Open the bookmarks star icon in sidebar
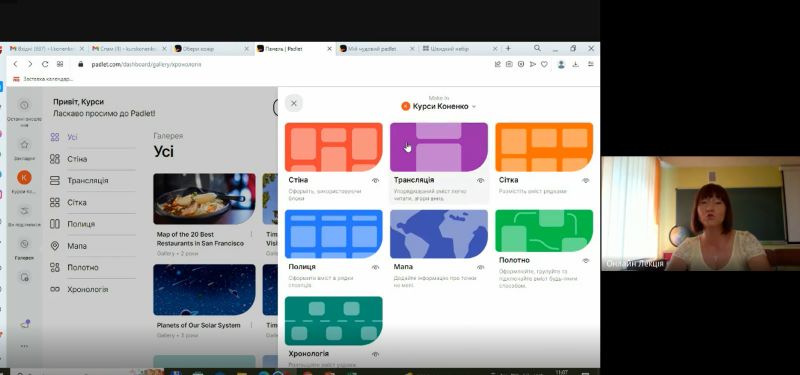 (x=24, y=144)
